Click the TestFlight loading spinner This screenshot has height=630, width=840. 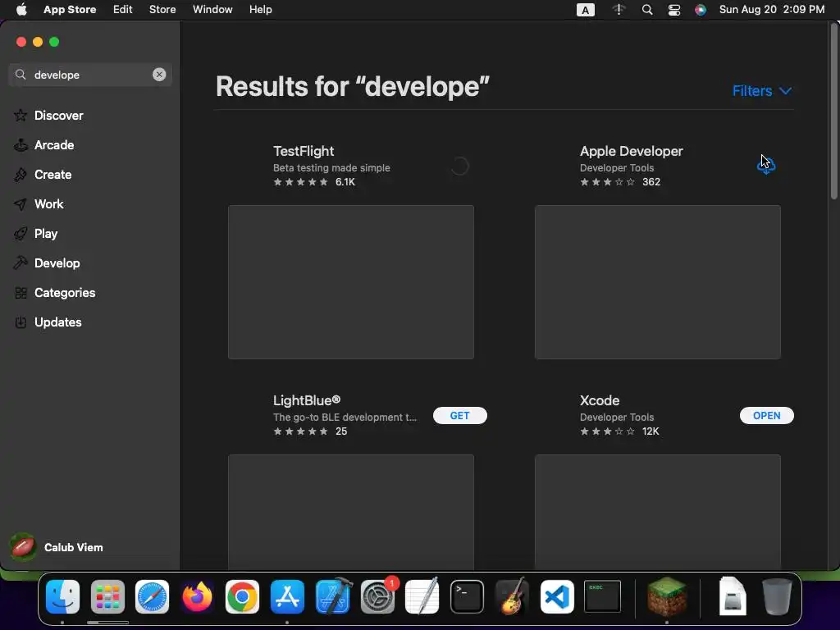pos(459,166)
